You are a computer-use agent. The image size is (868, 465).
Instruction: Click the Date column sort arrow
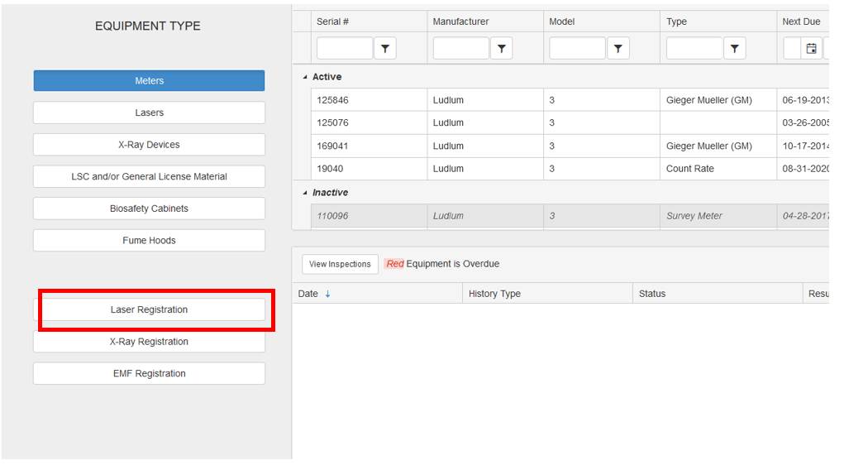click(327, 294)
